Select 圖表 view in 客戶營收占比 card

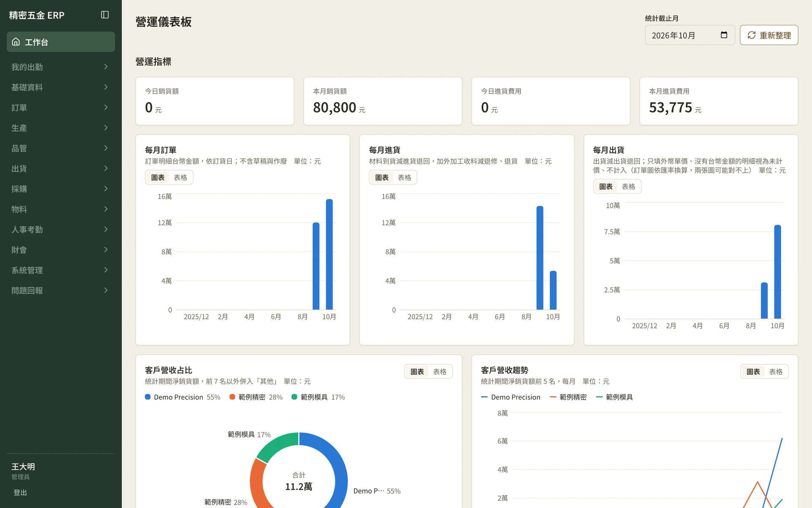(x=417, y=371)
